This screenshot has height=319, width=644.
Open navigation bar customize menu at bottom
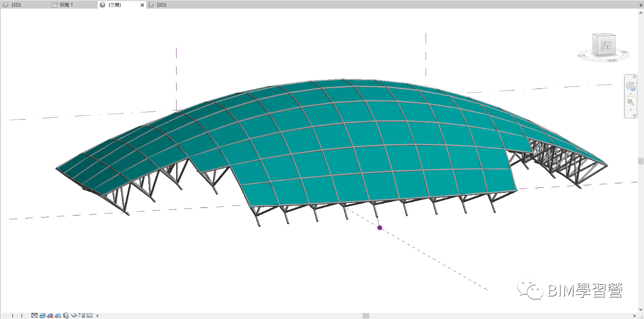634,116
